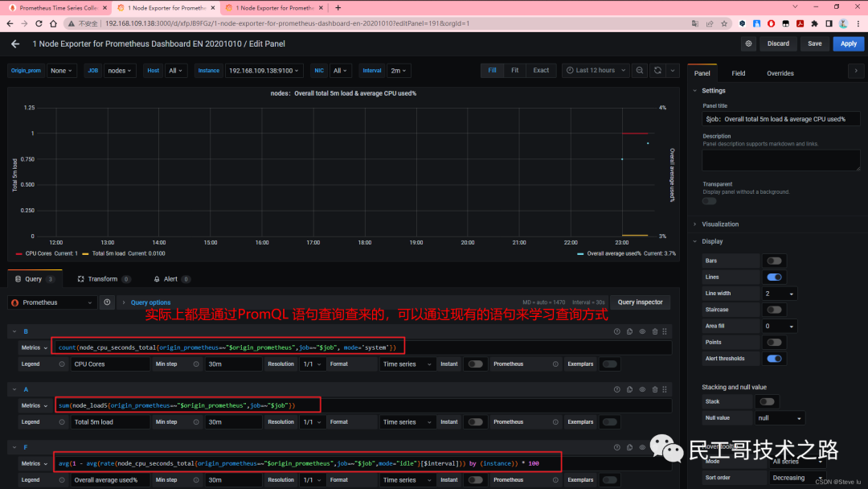
Task: Open the Interval 2m dropdown
Action: (399, 70)
